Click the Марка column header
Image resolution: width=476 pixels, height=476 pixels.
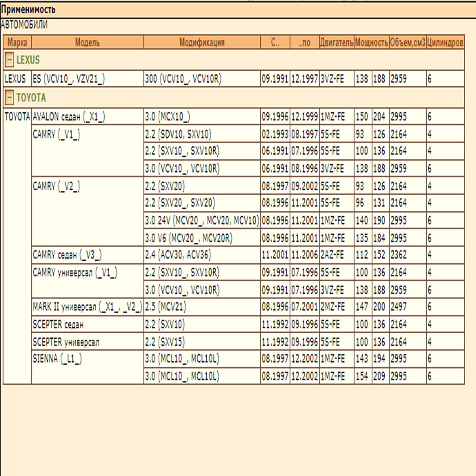(17, 43)
